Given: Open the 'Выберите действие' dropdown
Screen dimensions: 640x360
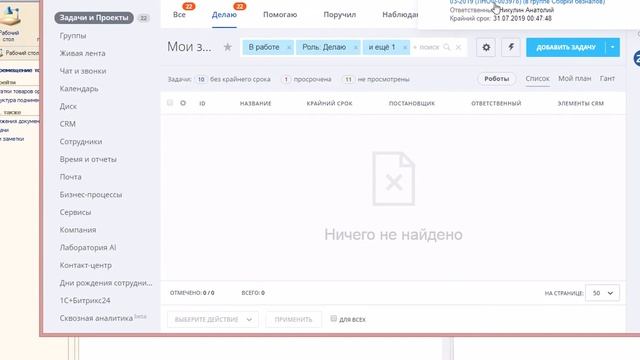Looking at the screenshot, I should (213, 319).
